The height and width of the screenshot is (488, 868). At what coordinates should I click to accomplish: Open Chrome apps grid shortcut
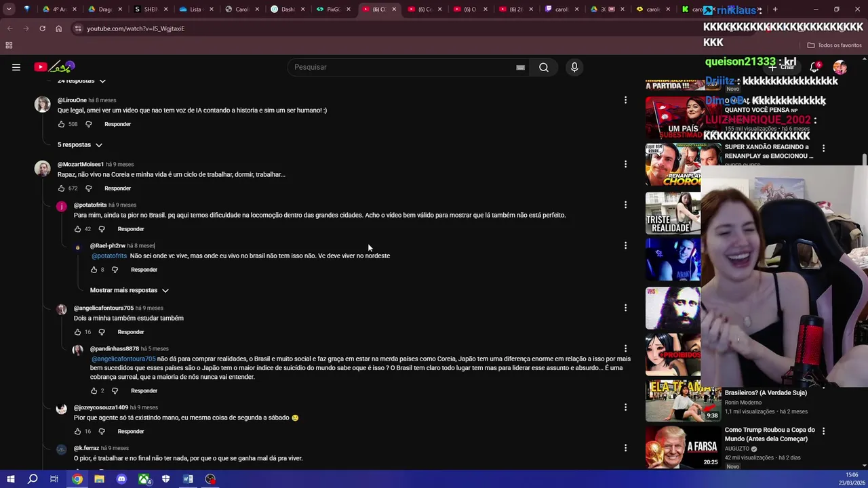9,45
